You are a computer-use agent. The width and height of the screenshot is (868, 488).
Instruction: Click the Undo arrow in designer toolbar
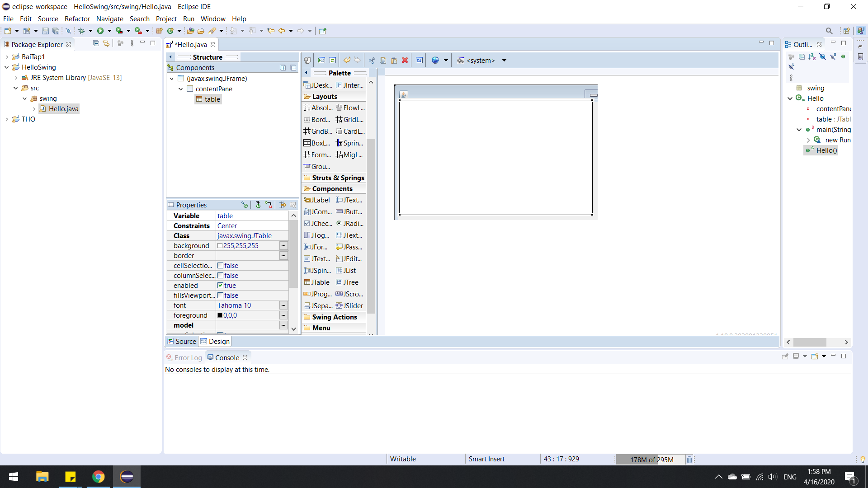(x=347, y=60)
